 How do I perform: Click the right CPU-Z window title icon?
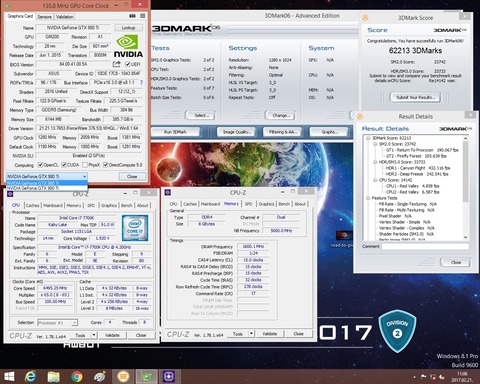(168, 192)
